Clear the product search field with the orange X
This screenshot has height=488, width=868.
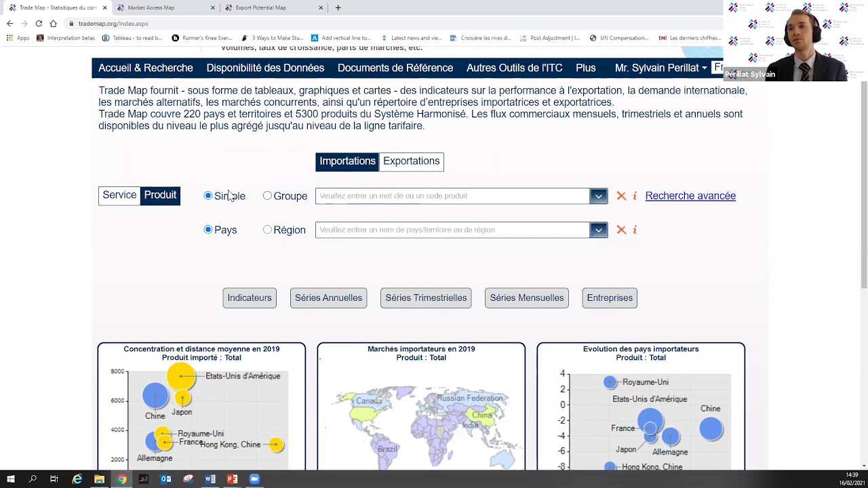(x=621, y=196)
